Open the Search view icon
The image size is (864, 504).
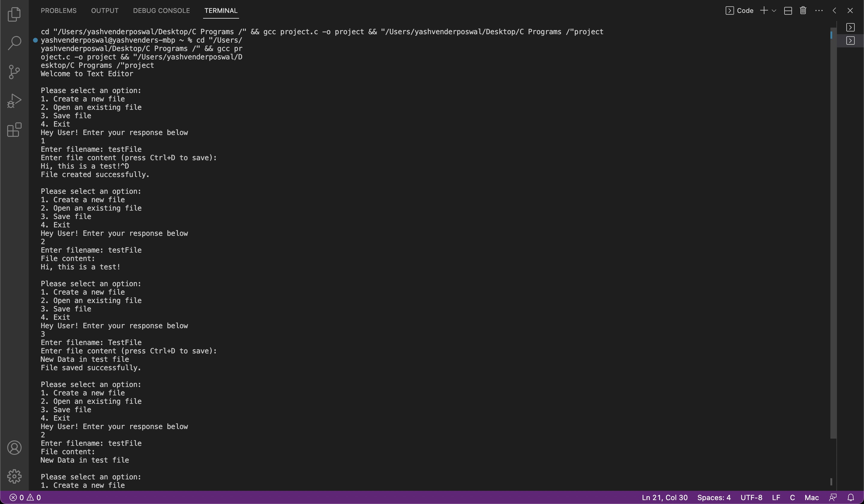(x=14, y=43)
